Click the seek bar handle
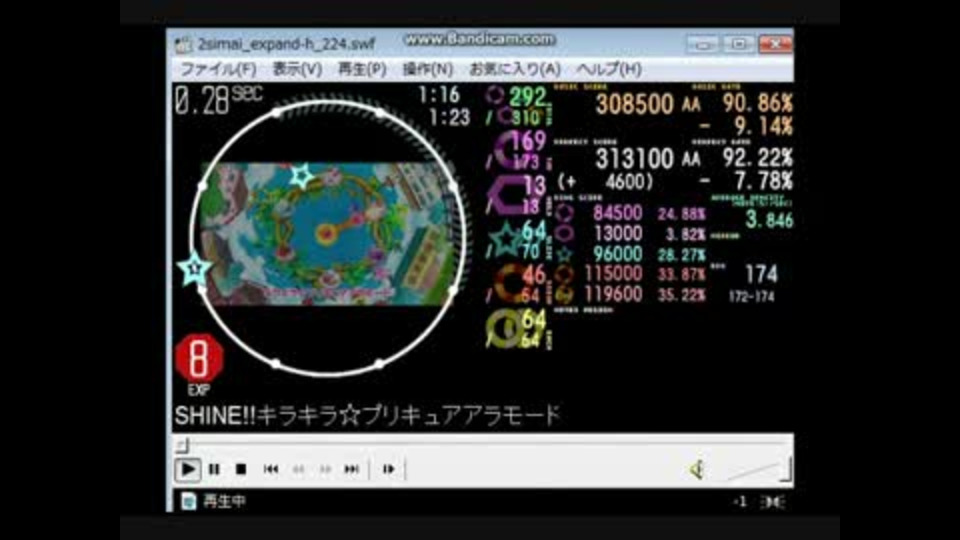 [x=182, y=444]
